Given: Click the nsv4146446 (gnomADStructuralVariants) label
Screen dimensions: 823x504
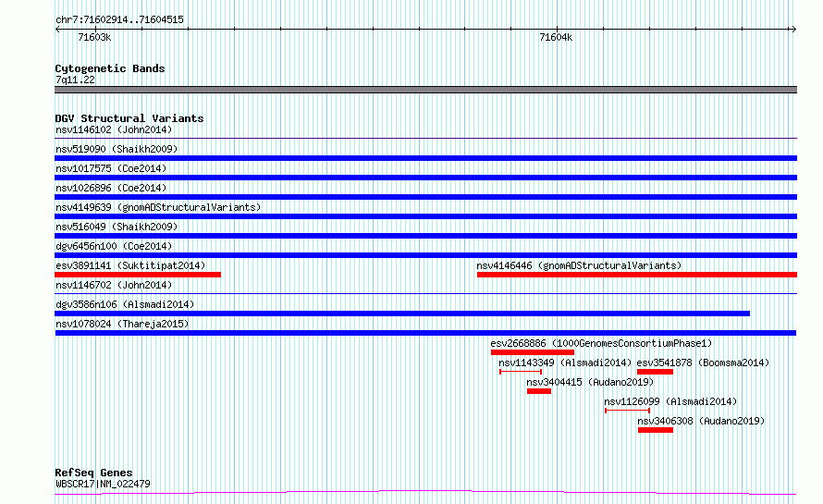Looking at the screenshot, I should point(579,265).
